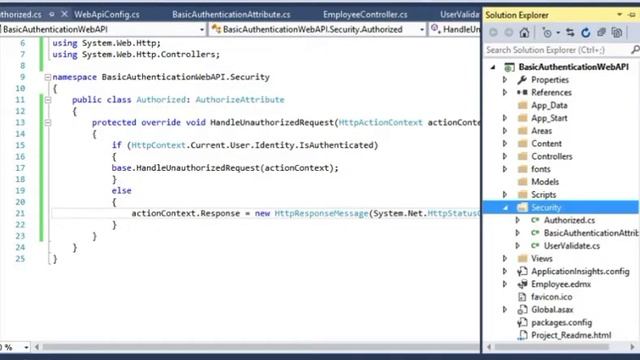Click in the Search Solution Explorer field

click(x=557, y=50)
